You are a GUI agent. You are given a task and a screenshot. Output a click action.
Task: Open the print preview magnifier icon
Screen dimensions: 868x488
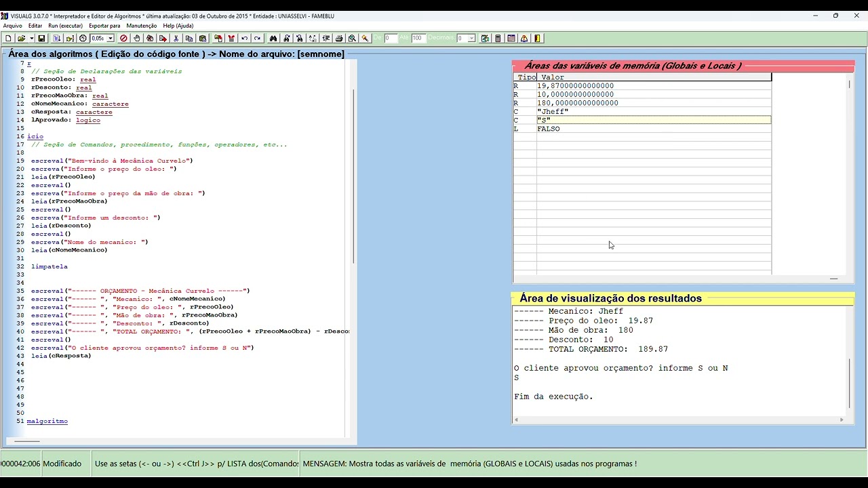[x=352, y=39]
